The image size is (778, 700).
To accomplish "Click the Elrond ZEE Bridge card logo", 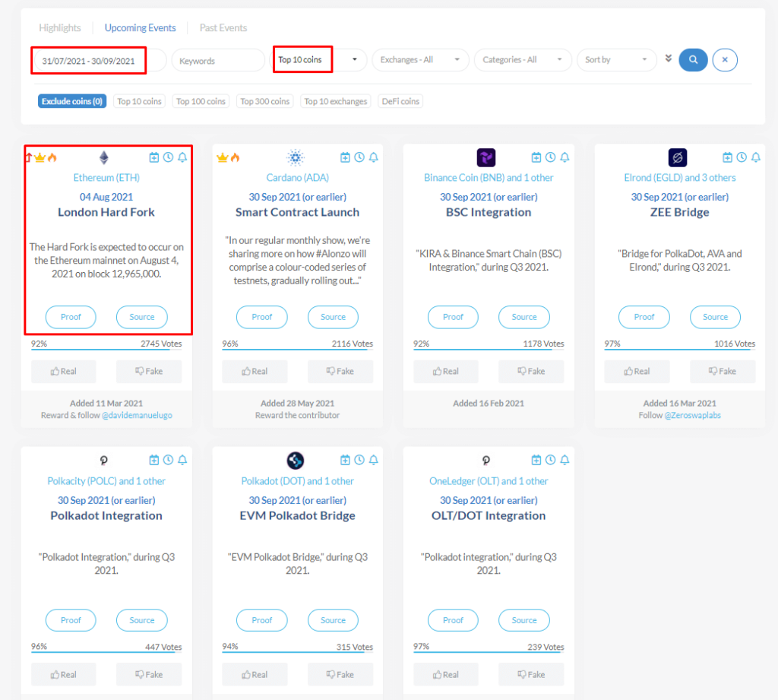I will (677, 157).
